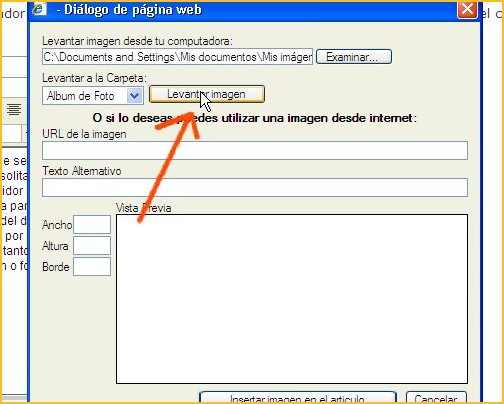Viewport: 504px width, 404px height.
Task: Focus the URL de la imagen field
Action: (x=255, y=150)
